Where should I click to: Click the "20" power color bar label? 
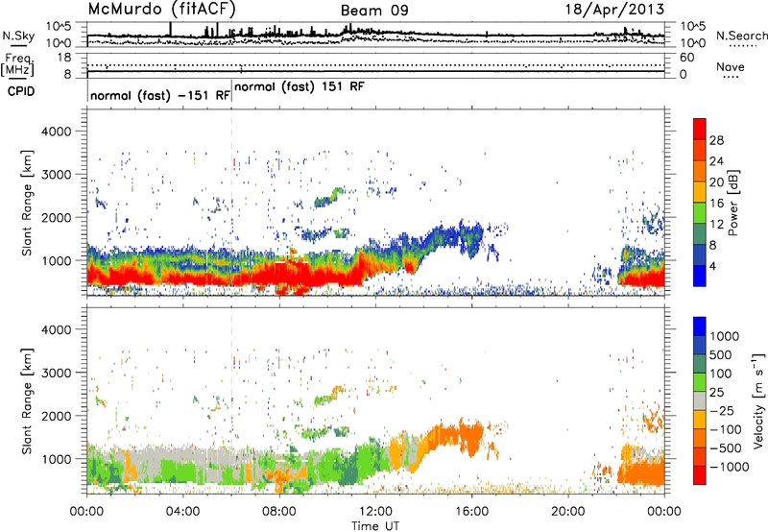click(716, 182)
